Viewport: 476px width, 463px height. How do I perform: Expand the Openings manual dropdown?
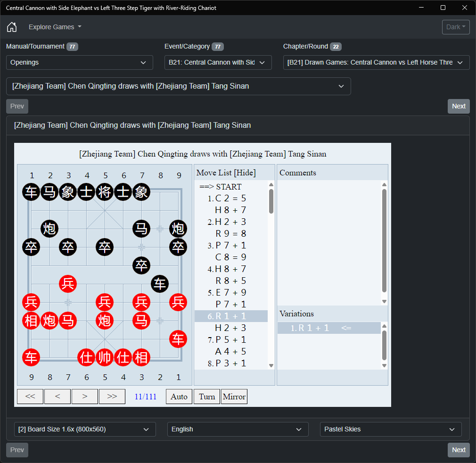click(80, 63)
